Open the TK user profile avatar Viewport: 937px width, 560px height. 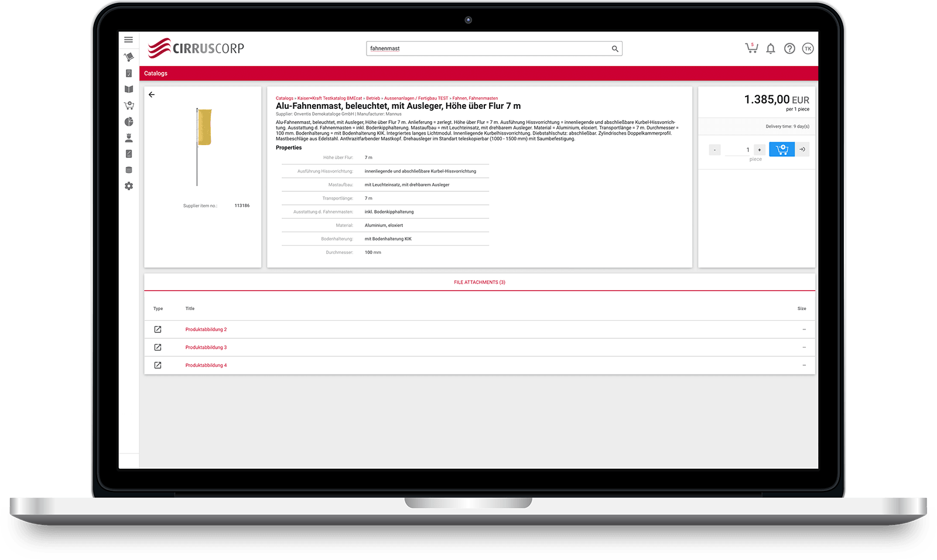(x=808, y=49)
